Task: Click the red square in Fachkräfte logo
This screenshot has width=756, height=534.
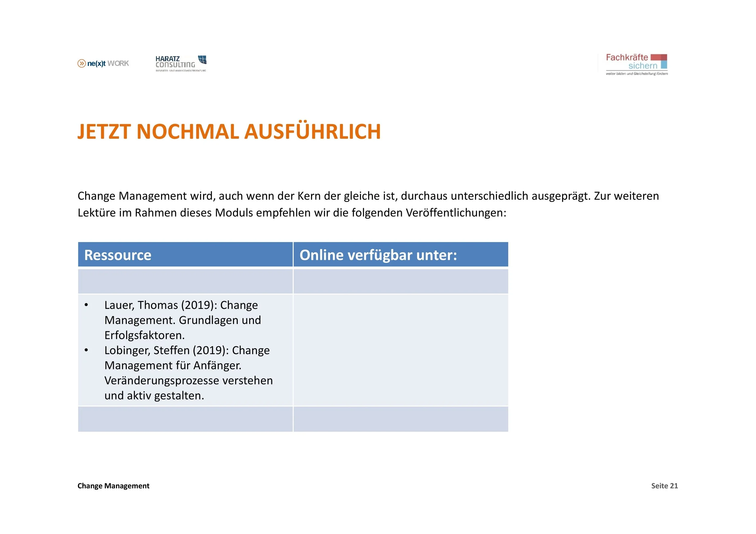Action: 659,58
